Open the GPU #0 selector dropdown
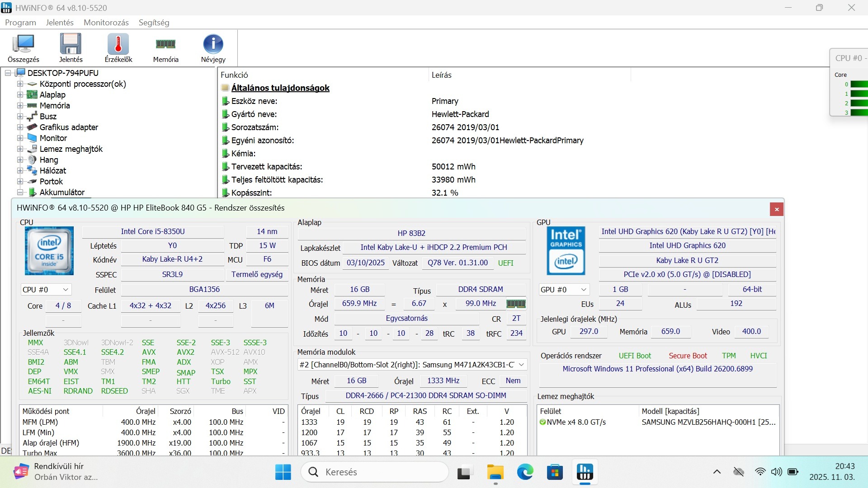Viewport: 868px width, 488px height. [x=564, y=290]
